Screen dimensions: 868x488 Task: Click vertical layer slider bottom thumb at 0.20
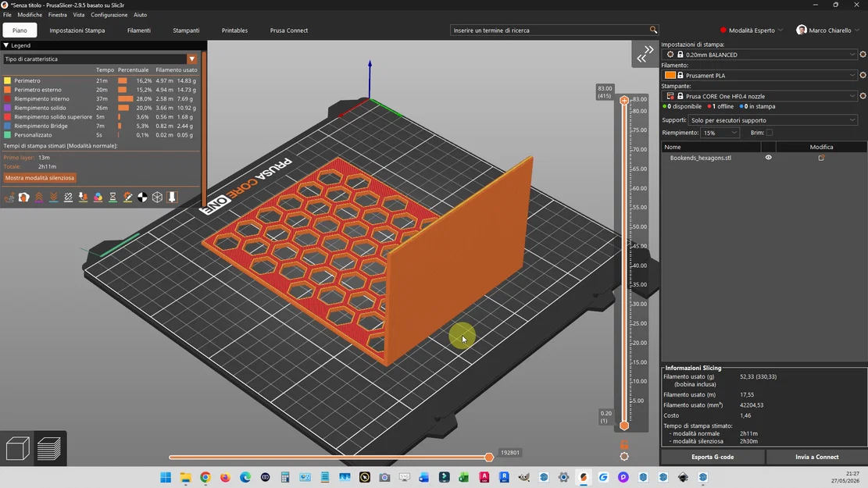[x=624, y=426]
